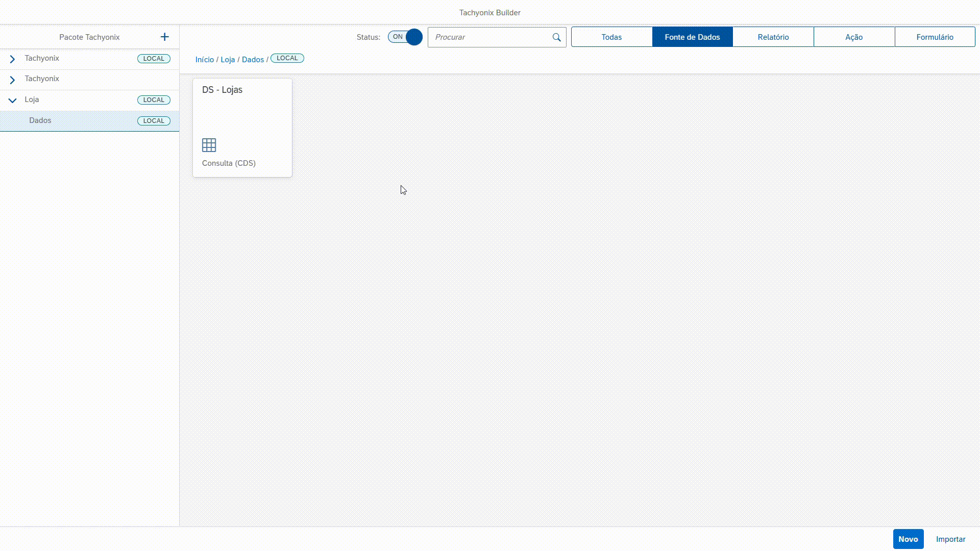980x551 pixels.
Task: Select the Relatório filter tab
Action: point(773,37)
